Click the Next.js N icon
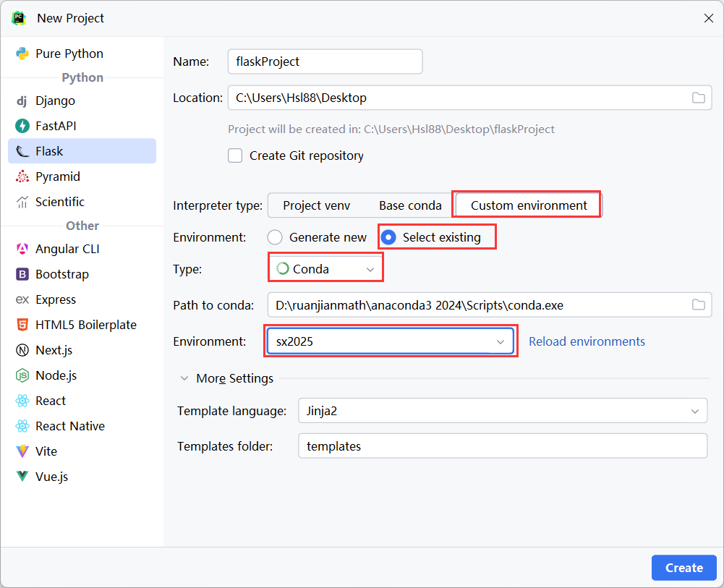Screen dimensions: 724x588 [22, 350]
